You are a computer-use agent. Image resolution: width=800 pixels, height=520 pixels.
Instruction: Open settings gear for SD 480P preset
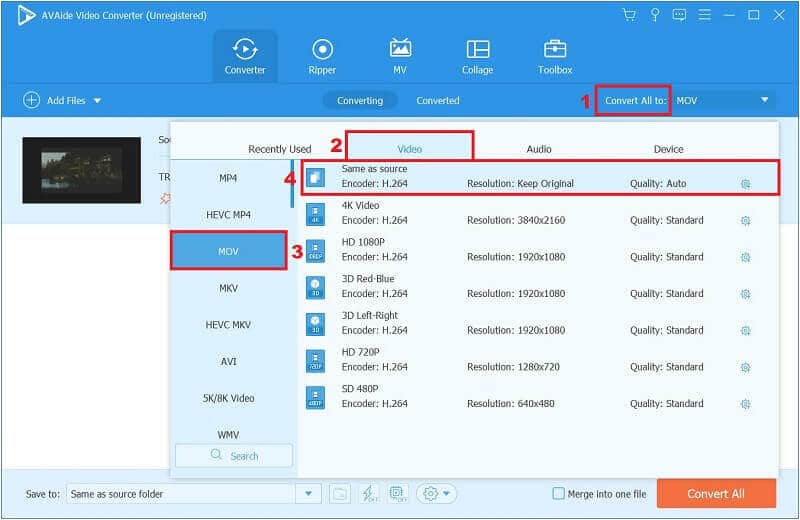745,404
